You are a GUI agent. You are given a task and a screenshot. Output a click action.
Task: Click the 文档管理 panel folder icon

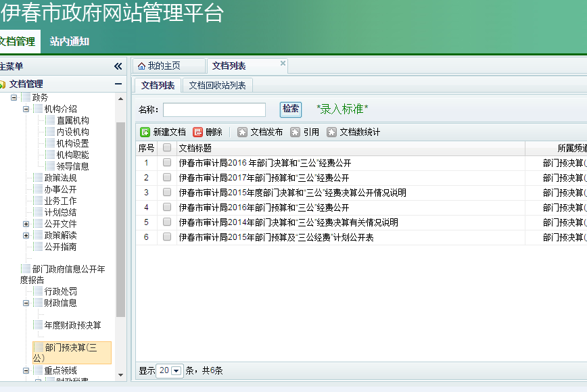(3, 84)
